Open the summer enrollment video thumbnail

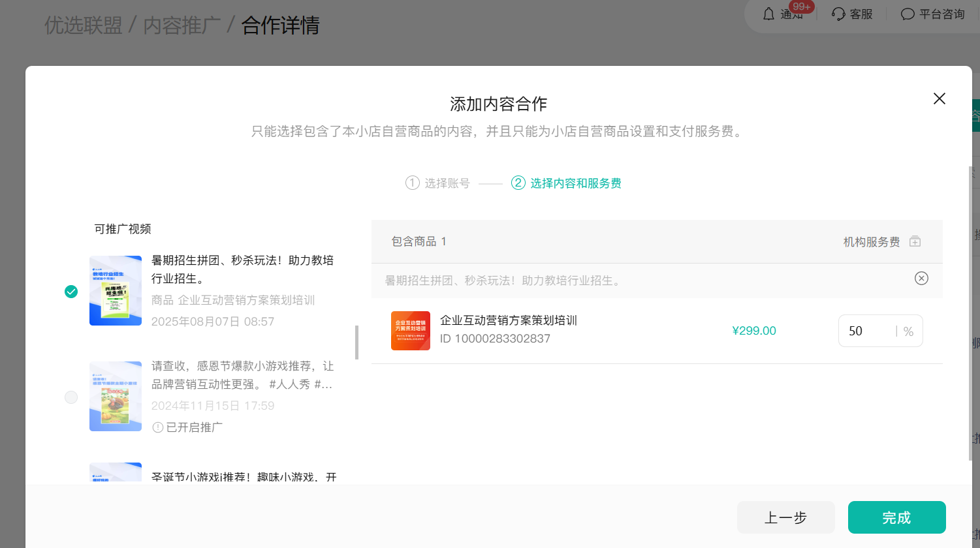pos(116,291)
